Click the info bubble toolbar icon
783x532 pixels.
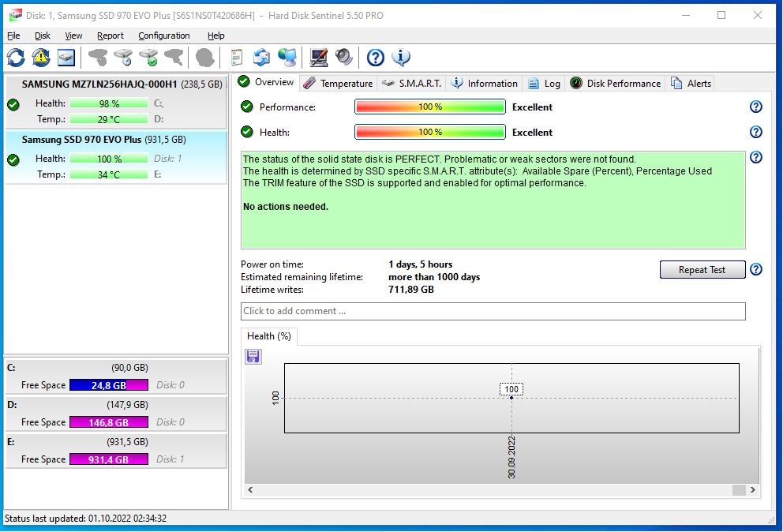(x=400, y=58)
